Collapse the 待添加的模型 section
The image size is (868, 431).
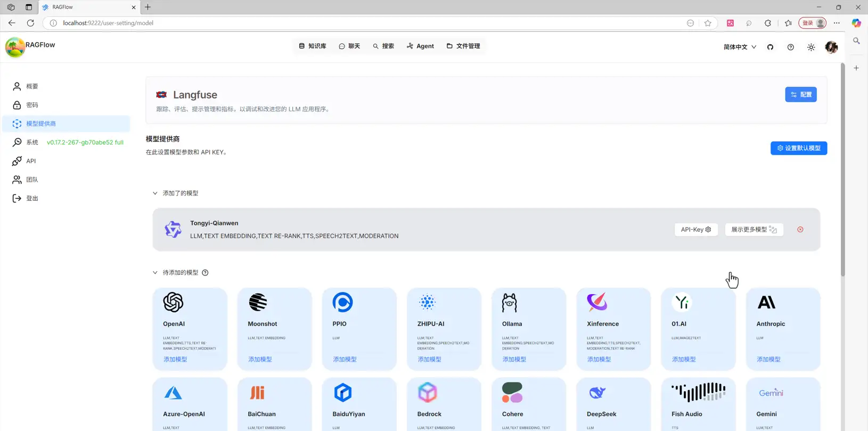click(155, 273)
